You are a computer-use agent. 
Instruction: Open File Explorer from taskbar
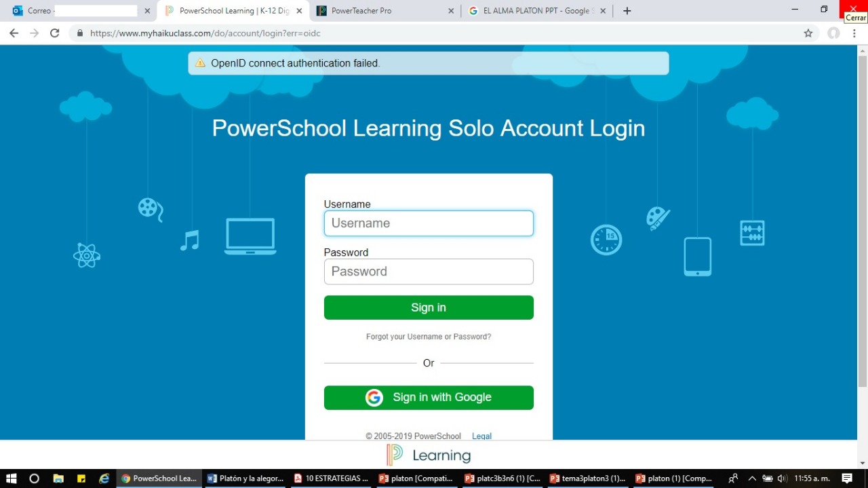pyautogui.click(x=58, y=478)
